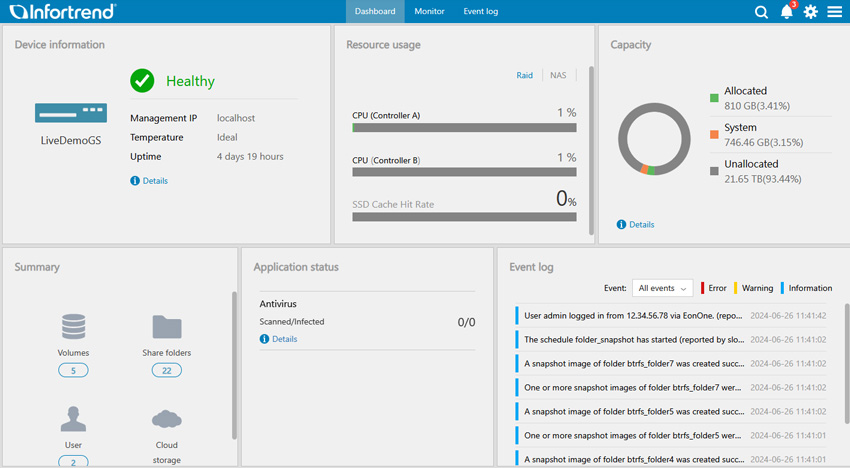Select the Raid resource usage tab
850x468 pixels.
click(x=524, y=75)
